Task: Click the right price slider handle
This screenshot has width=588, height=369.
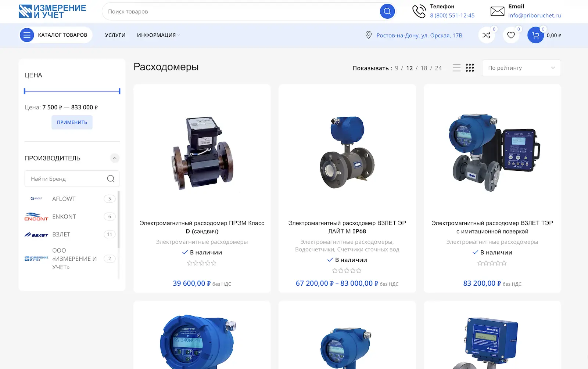Action: pyautogui.click(x=119, y=91)
